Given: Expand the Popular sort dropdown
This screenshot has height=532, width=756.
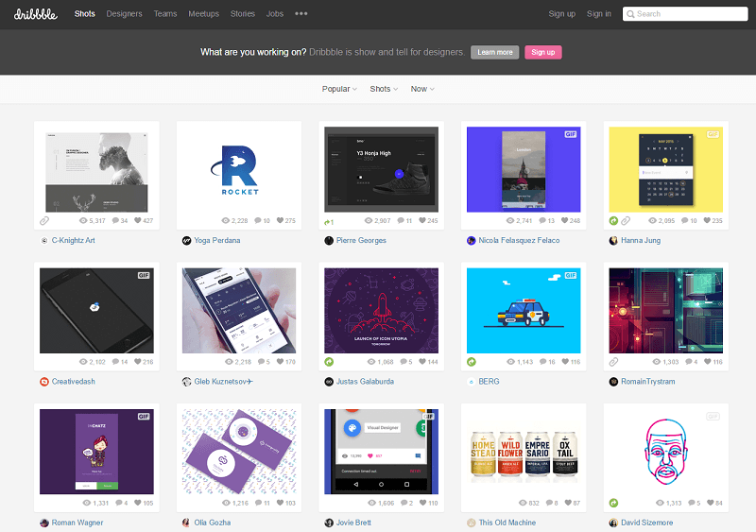Looking at the screenshot, I should pyautogui.click(x=339, y=89).
